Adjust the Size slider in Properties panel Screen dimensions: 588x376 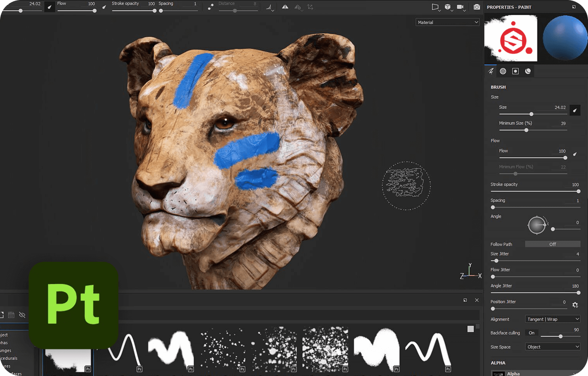(x=533, y=114)
